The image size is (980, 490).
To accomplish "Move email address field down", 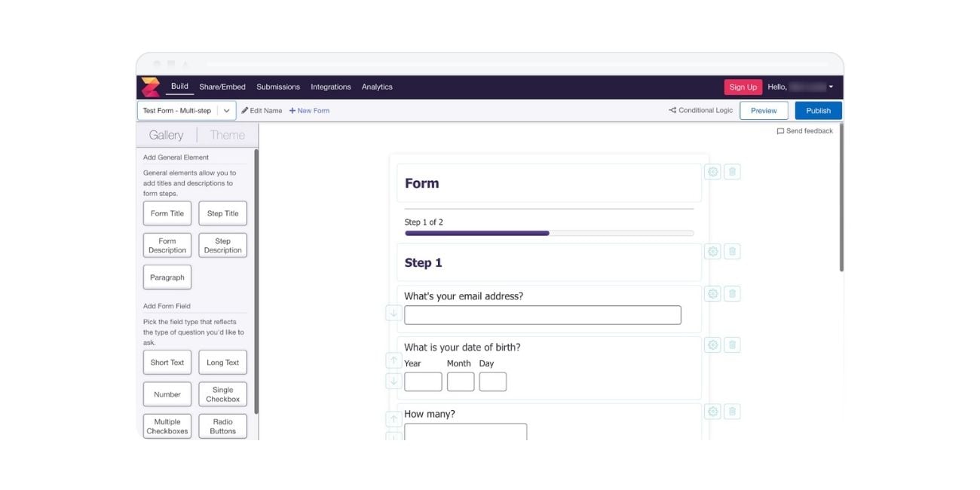I will point(394,313).
